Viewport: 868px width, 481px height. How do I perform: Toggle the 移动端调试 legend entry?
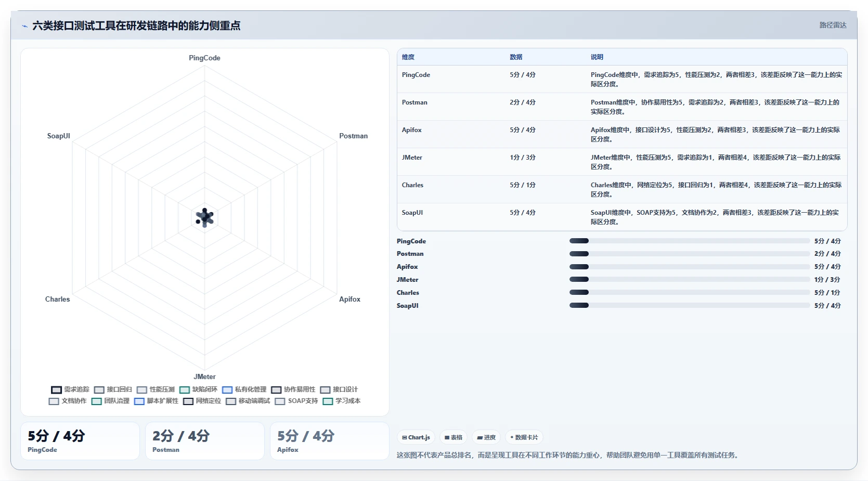pyautogui.click(x=248, y=401)
